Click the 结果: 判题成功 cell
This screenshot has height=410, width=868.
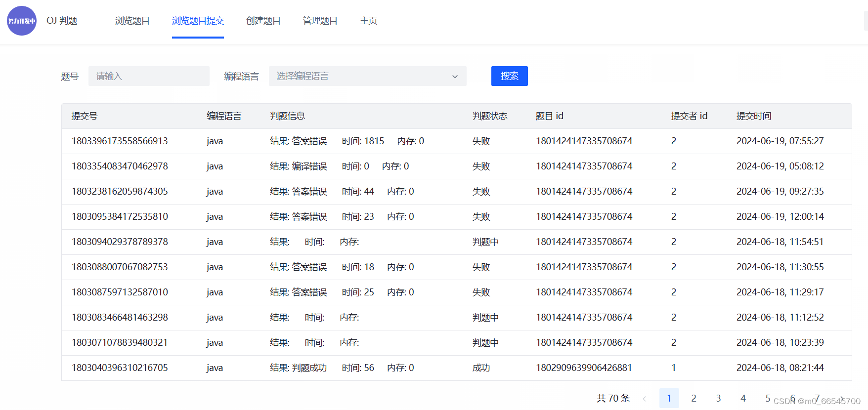[299, 368]
